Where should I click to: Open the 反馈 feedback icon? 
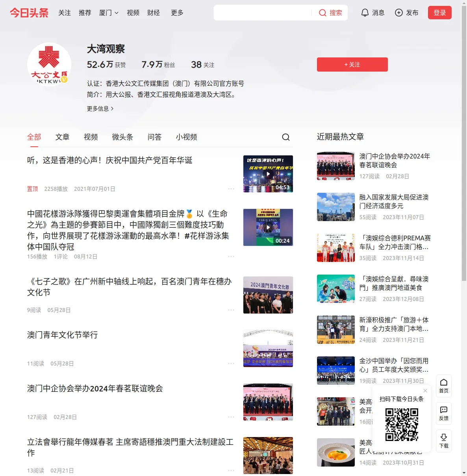coord(444,413)
